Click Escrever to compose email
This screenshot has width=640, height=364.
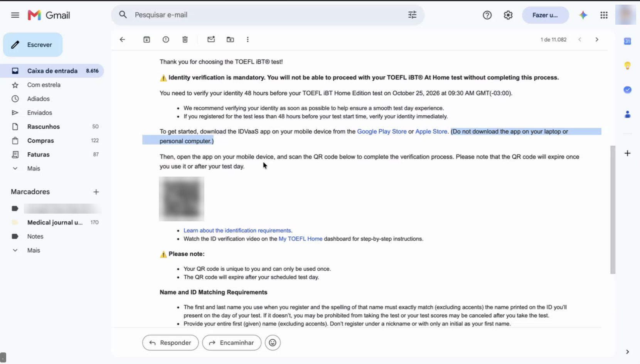click(33, 45)
